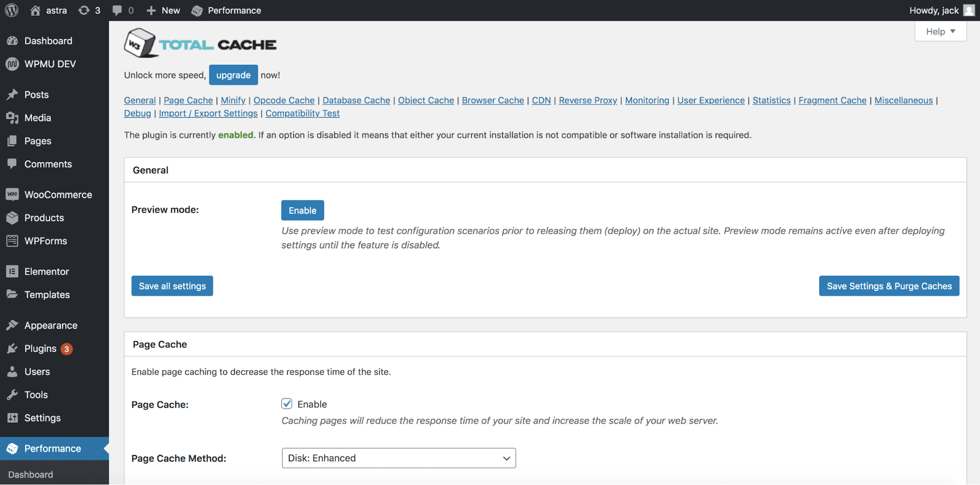Select Performance in the sidebar
This screenshot has width=980, height=485.
coord(54,448)
